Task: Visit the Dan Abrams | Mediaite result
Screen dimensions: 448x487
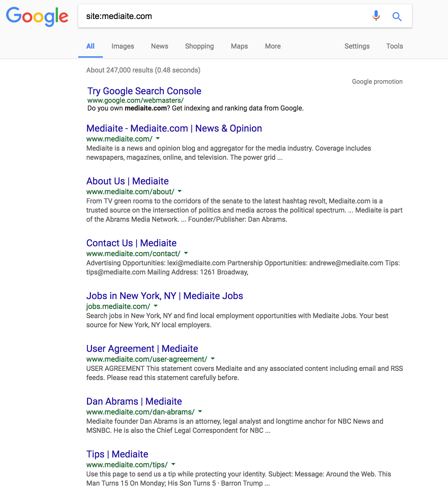Action: click(x=134, y=401)
